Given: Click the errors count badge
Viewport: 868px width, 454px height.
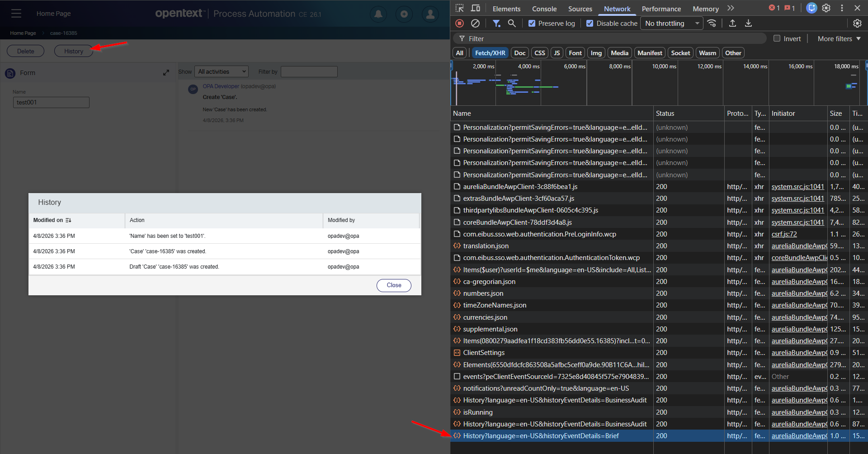Looking at the screenshot, I should [774, 8].
